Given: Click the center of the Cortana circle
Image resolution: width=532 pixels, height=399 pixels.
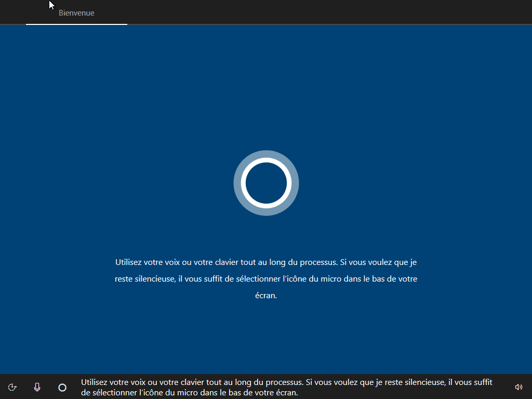Looking at the screenshot, I should point(266,183).
